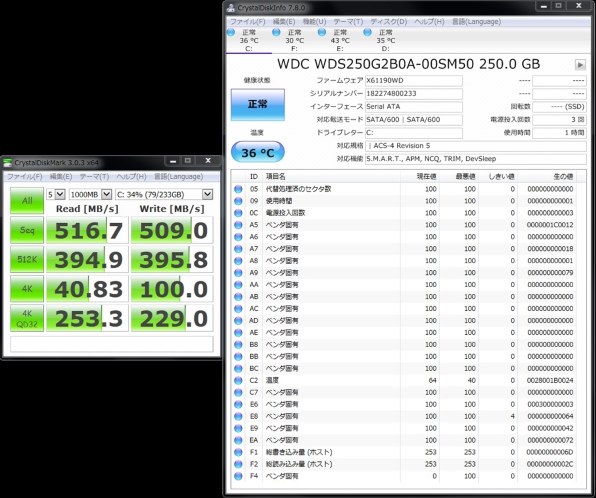Click the ACS-4 Revision 5 standard field

click(x=475, y=146)
